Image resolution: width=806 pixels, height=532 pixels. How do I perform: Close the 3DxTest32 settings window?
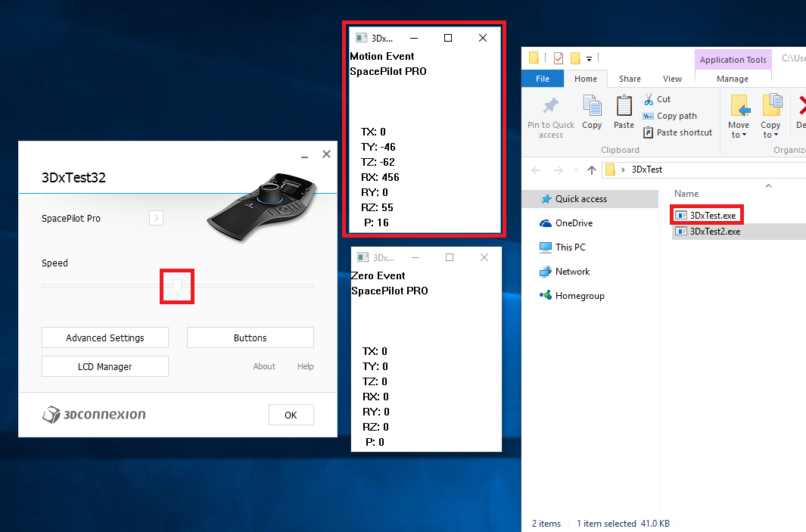[326, 154]
